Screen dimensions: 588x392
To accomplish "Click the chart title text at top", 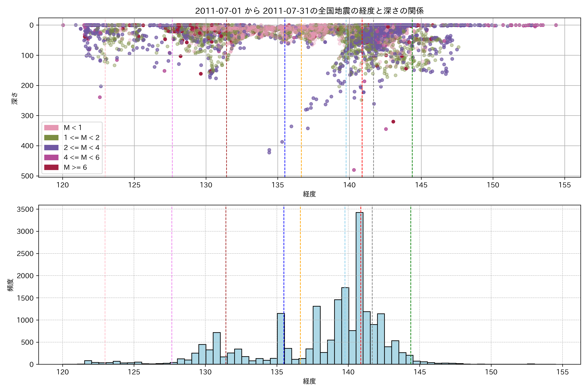I will (309, 11).
